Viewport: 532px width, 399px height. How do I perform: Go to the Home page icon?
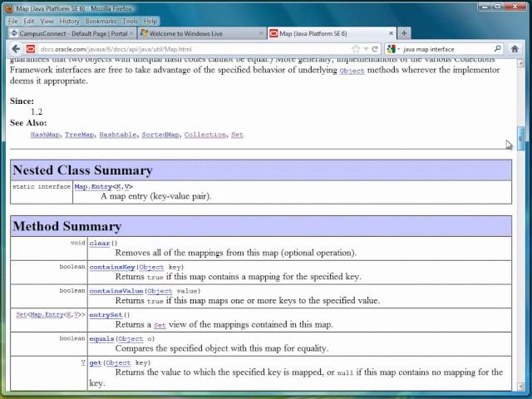coord(515,49)
